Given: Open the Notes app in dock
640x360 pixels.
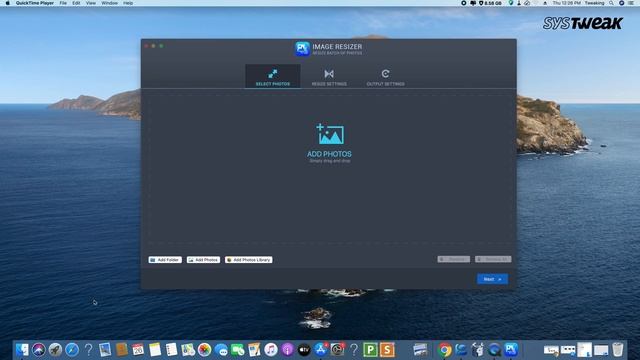Looking at the screenshot, I should point(155,350).
